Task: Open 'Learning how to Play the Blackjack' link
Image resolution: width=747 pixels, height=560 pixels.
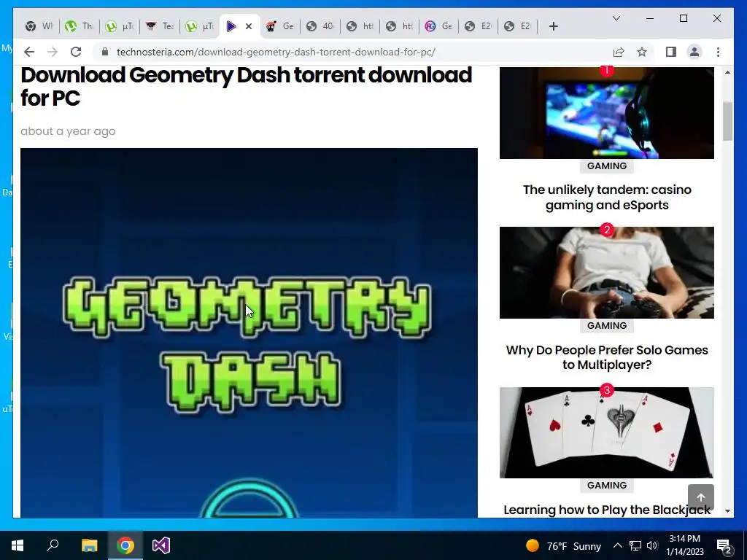Action: coord(606,510)
